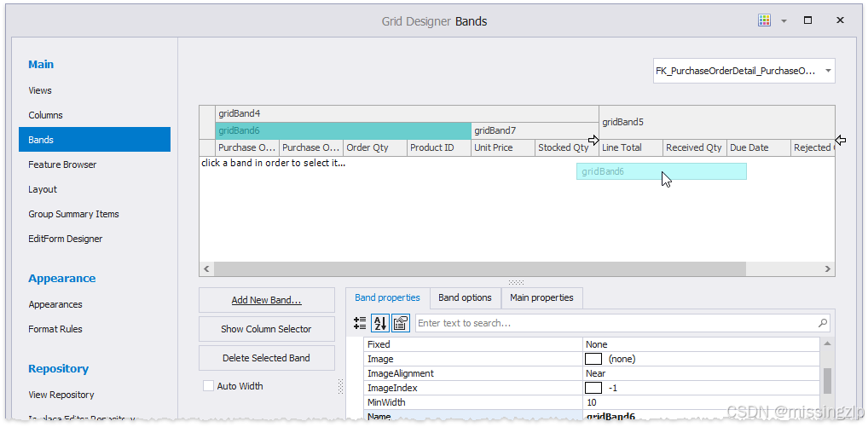Click the Line Total column header

coord(631,147)
